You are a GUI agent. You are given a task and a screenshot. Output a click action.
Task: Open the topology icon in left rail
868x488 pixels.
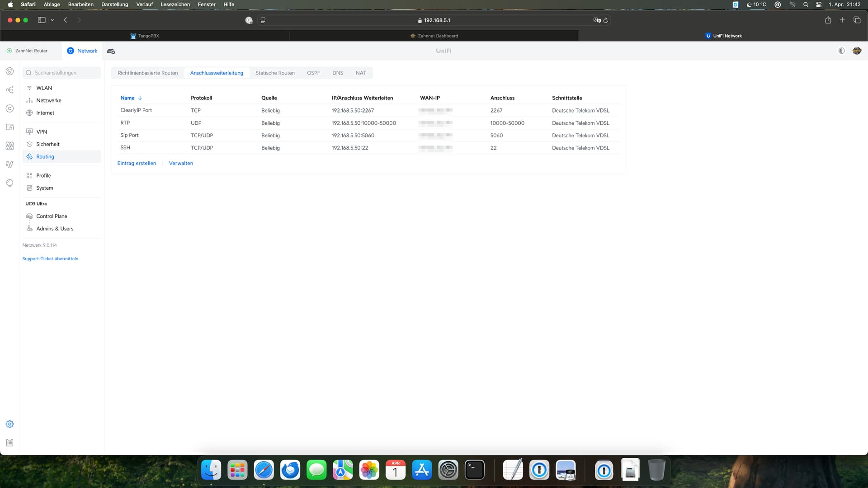(x=9, y=90)
